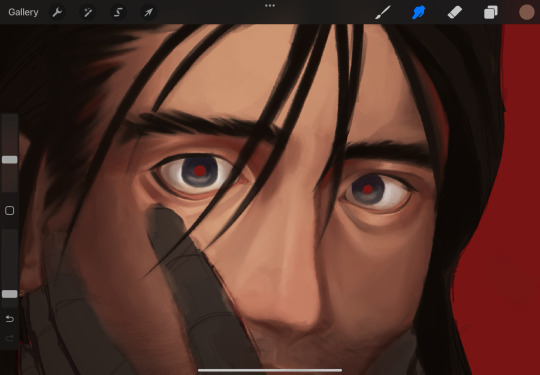
Task: Adjust the brush size slider handle
Action: (x=10, y=159)
